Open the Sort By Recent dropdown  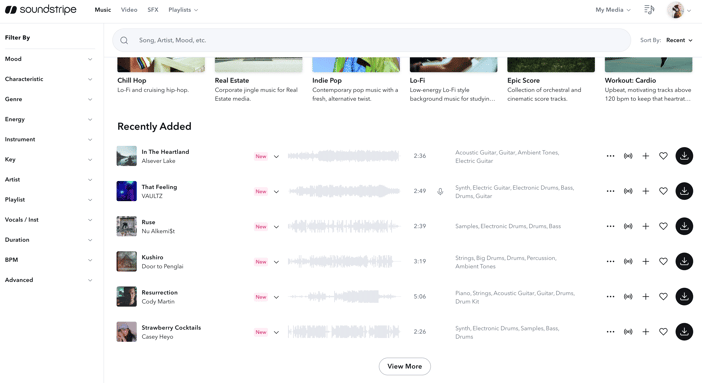(x=679, y=40)
